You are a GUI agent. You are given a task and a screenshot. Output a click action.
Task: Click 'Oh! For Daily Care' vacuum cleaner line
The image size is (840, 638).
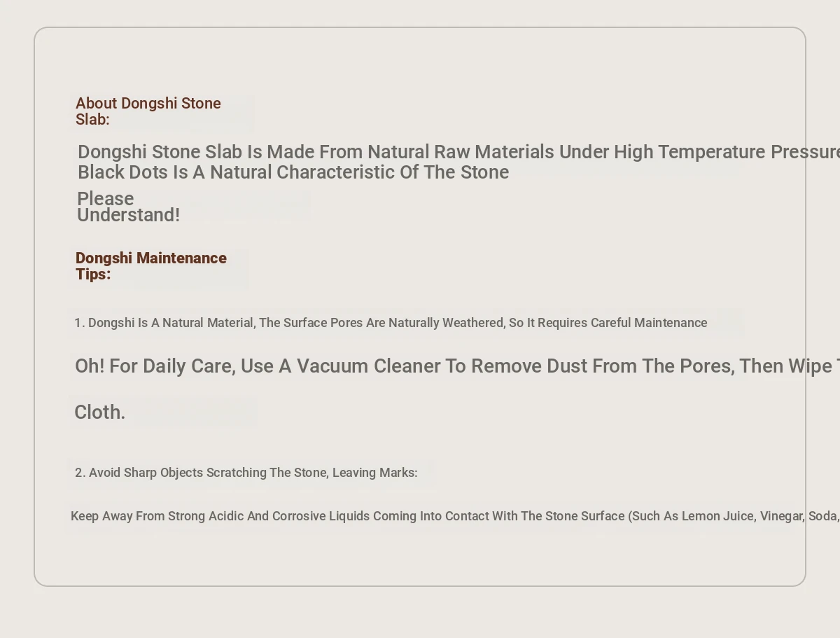(457, 366)
